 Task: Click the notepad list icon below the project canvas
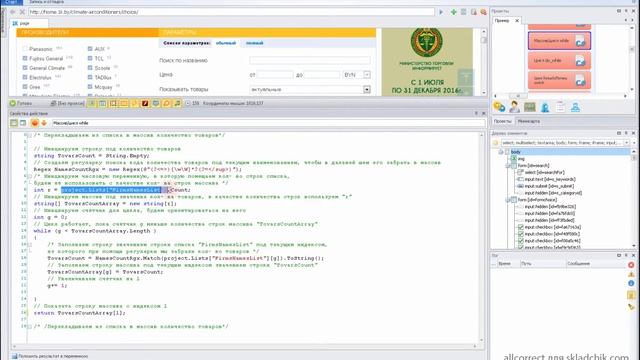[x=560, y=107]
